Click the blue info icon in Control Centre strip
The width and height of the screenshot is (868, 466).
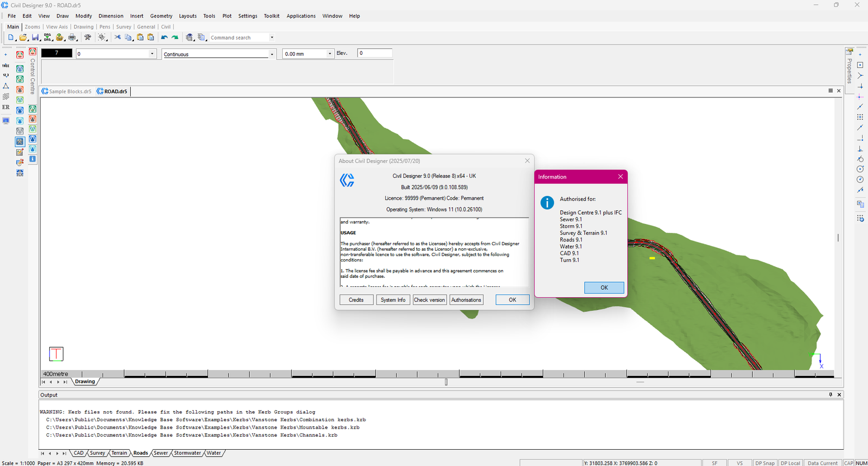tap(33, 159)
